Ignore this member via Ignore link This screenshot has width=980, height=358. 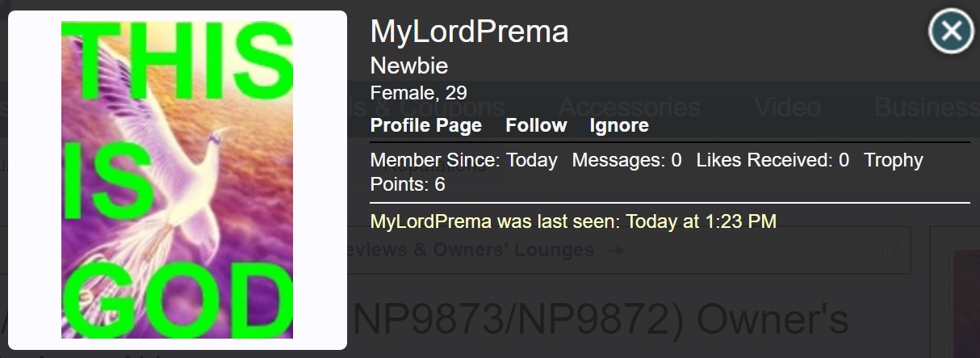click(619, 125)
